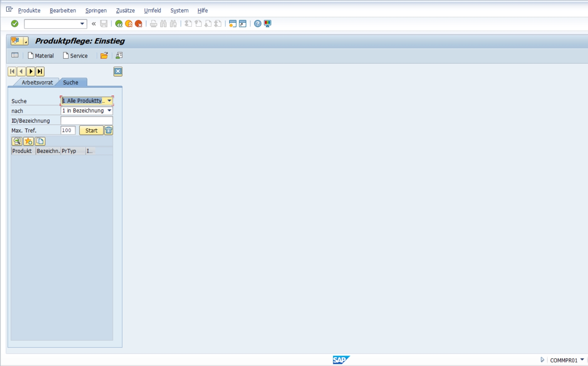
Task: Open the System menu
Action: (x=179, y=10)
